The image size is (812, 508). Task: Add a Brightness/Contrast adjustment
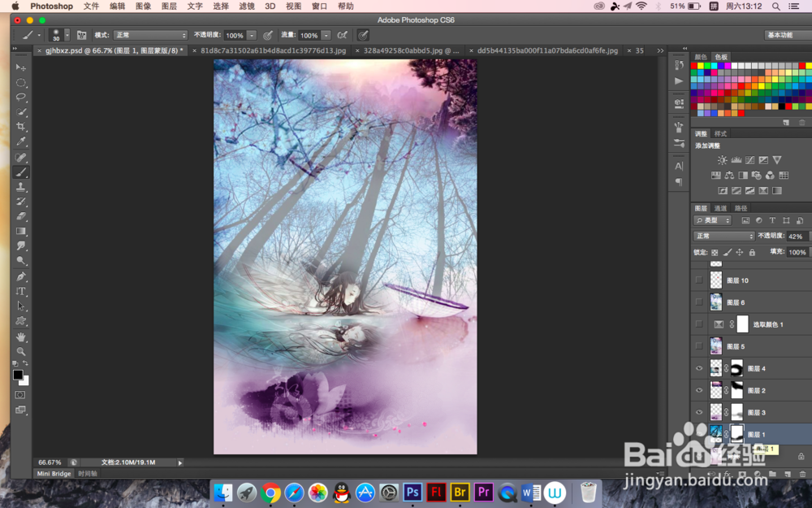[722, 160]
